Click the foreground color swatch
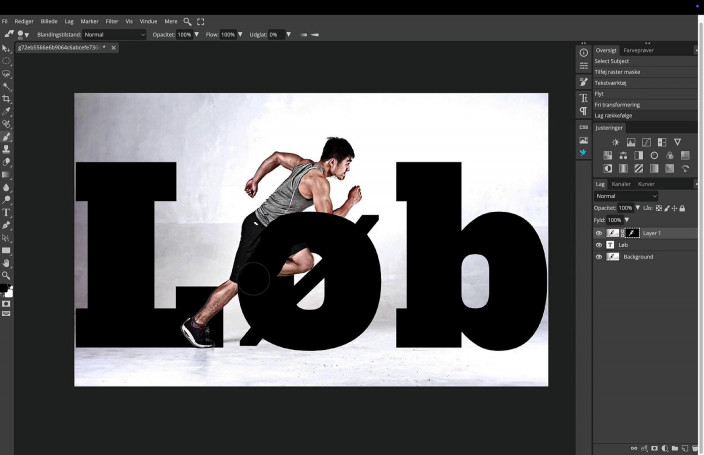 click(5, 290)
